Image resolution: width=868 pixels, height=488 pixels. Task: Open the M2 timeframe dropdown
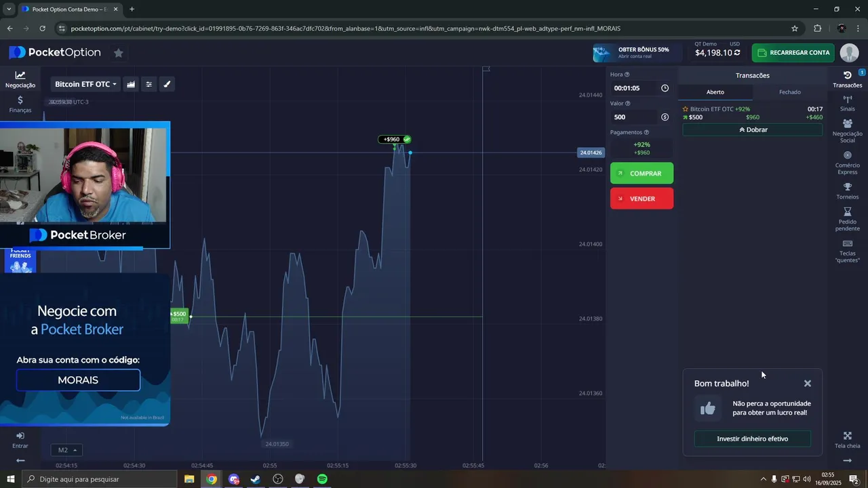click(66, 450)
